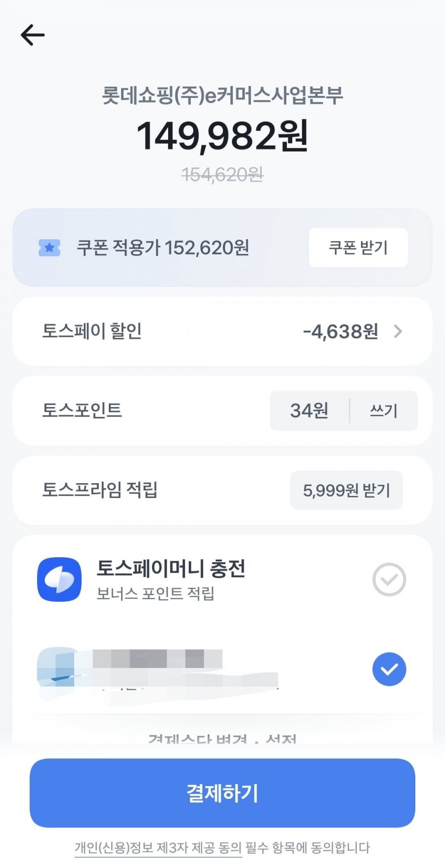The height and width of the screenshot is (868, 445).
Task: Toggle the checked blue card payment radio
Action: click(389, 669)
